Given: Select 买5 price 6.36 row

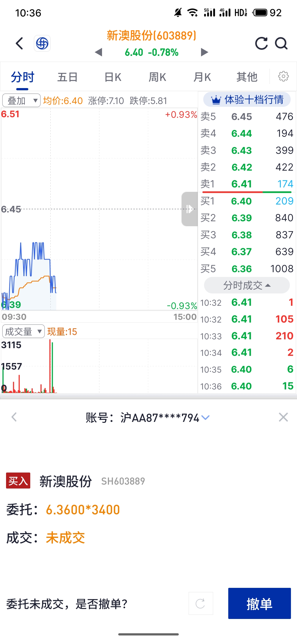Looking at the screenshot, I should click(x=247, y=269).
